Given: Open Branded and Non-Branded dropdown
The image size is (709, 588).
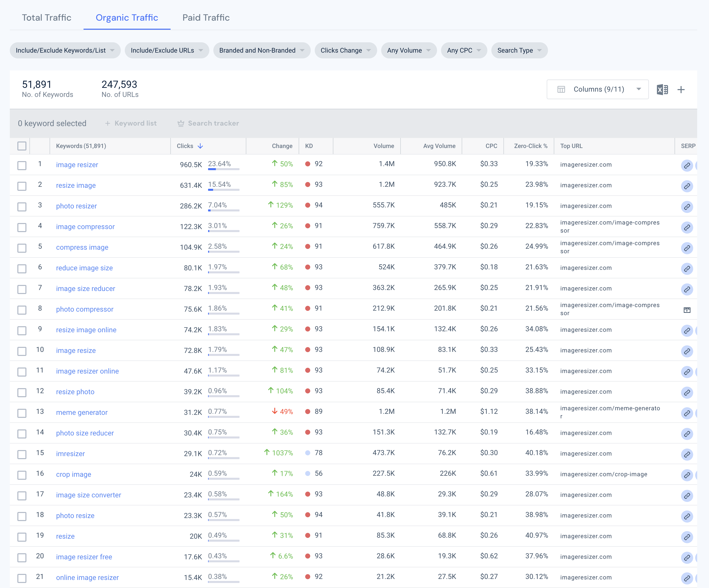Looking at the screenshot, I should coord(262,50).
